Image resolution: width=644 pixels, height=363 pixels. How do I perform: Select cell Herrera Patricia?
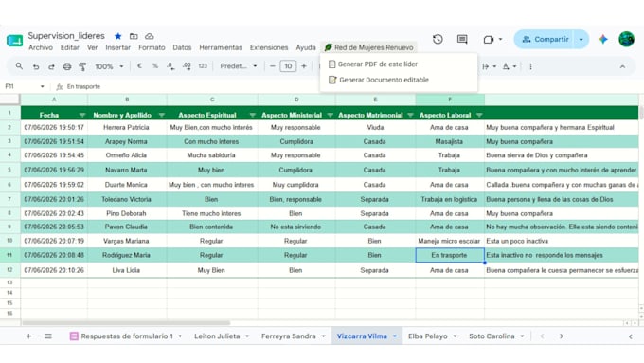point(127,127)
